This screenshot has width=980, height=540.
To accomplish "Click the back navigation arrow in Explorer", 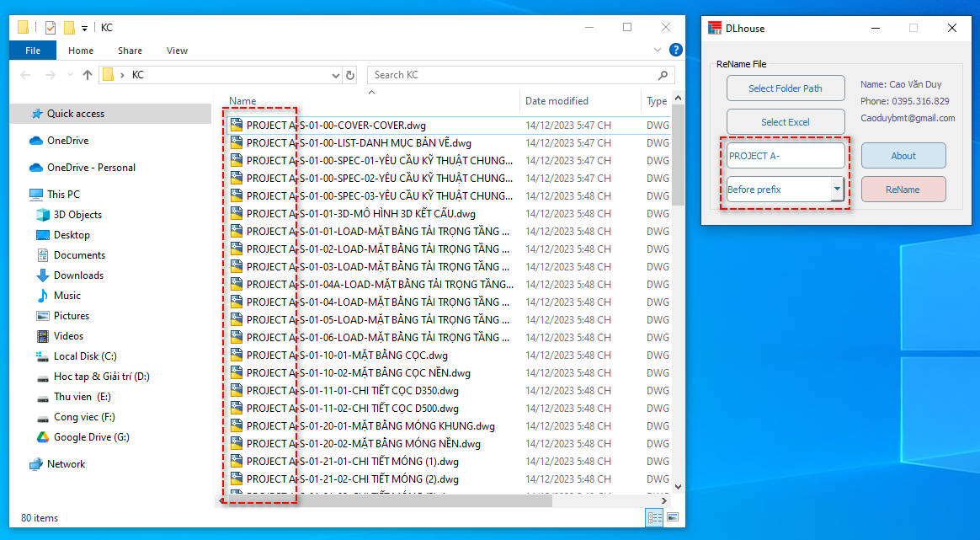I will pyautogui.click(x=25, y=75).
